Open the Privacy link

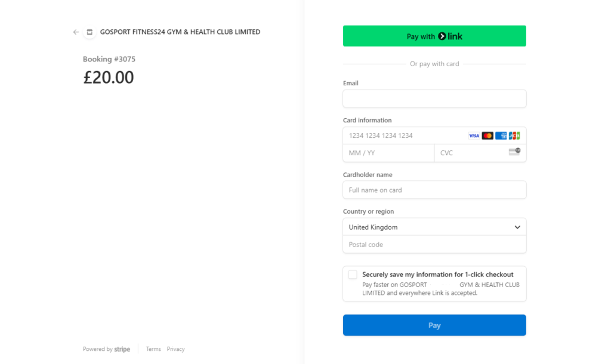coord(175,349)
